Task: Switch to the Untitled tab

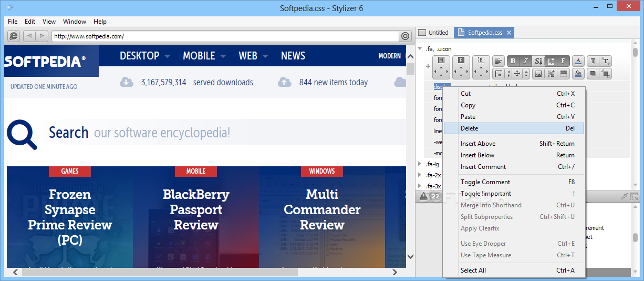Action: 434,33
